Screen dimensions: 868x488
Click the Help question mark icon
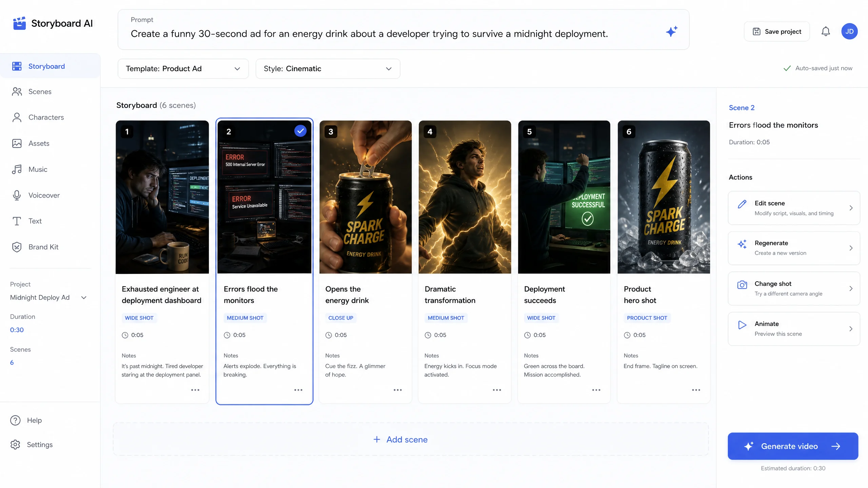15,420
